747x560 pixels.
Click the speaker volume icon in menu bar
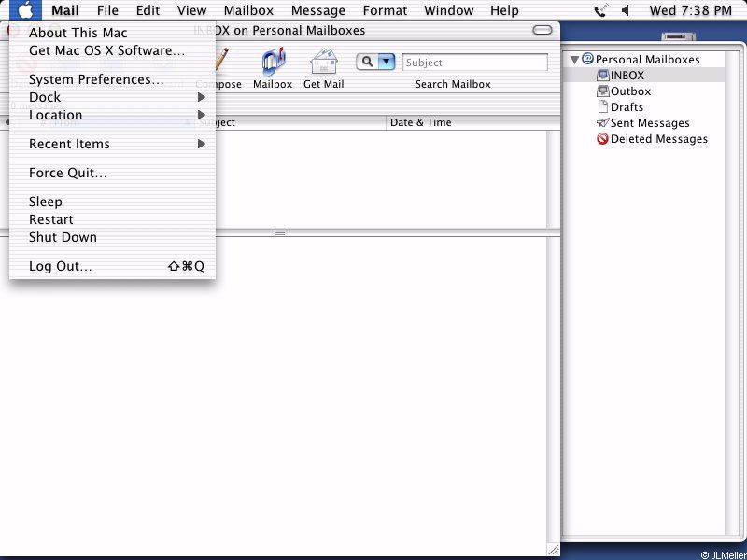click(626, 10)
